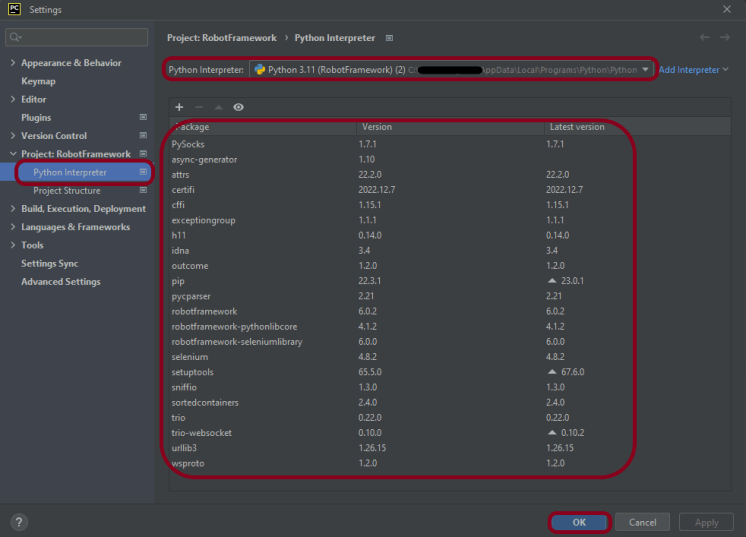Open the Add Interpreter dropdown link
This screenshot has height=537, width=746.
click(x=693, y=70)
